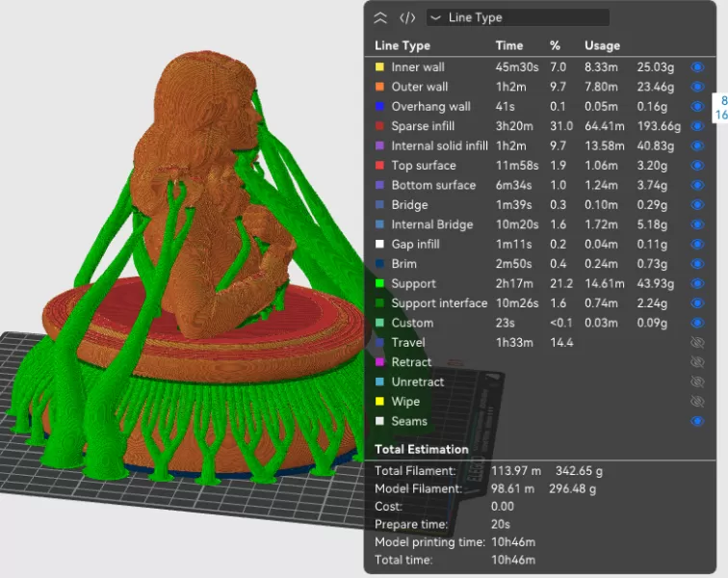The image size is (728, 578).
Task: Toggle visibility of Outer wall lines
Action: point(698,87)
